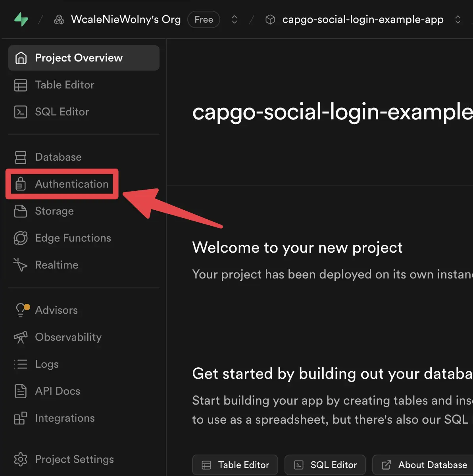Viewport: 473px width, 476px height.
Task: Open the Realtime section icon
Action: pyautogui.click(x=21, y=265)
